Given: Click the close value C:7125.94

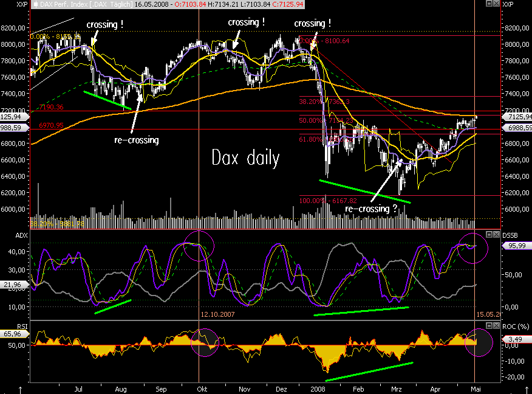Looking at the screenshot, I should tap(288, 4).
